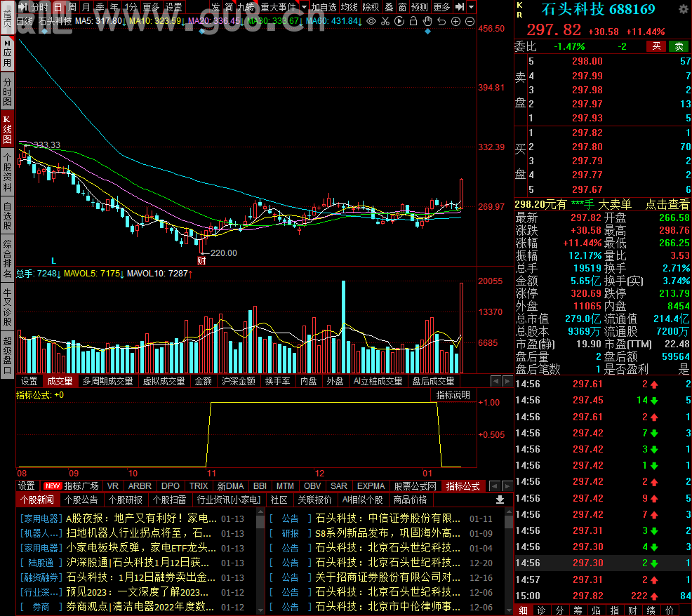Select the 周 weekly period
The width and height of the screenshot is (692, 616).
(72, 7)
